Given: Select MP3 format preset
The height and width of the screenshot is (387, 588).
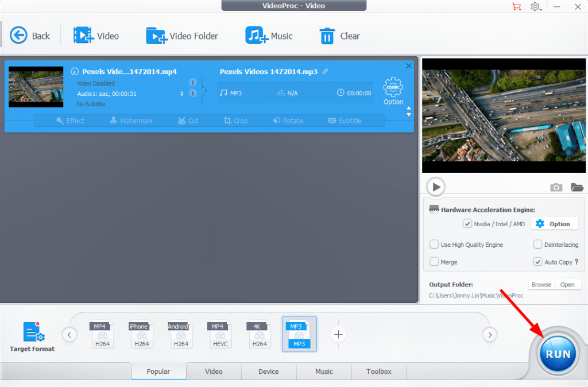Looking at the screenshot, I should click(299, 334).
